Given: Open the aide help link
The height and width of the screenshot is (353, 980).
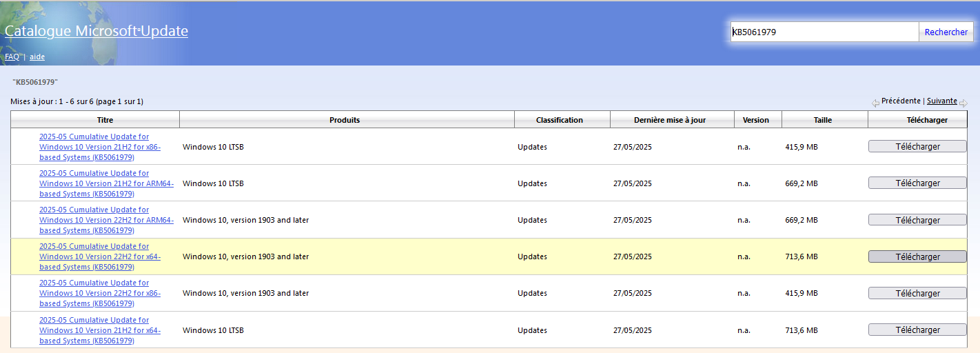Looking at the screenshot, I should tap(37, 57).
